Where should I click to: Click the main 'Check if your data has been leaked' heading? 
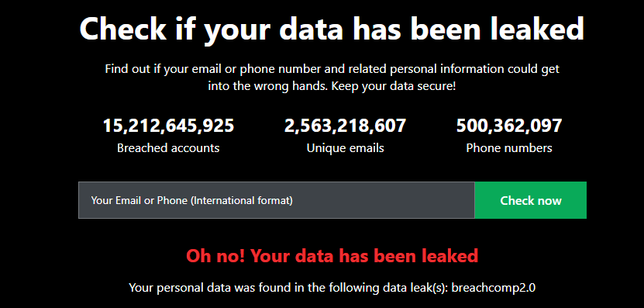(332, 28)
